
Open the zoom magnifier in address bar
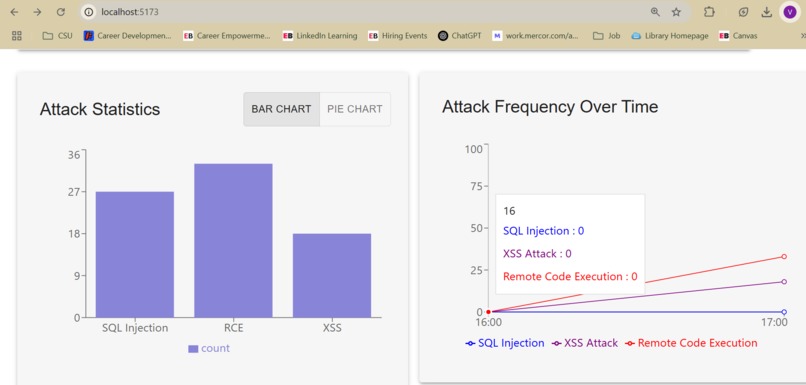[655, 12]
